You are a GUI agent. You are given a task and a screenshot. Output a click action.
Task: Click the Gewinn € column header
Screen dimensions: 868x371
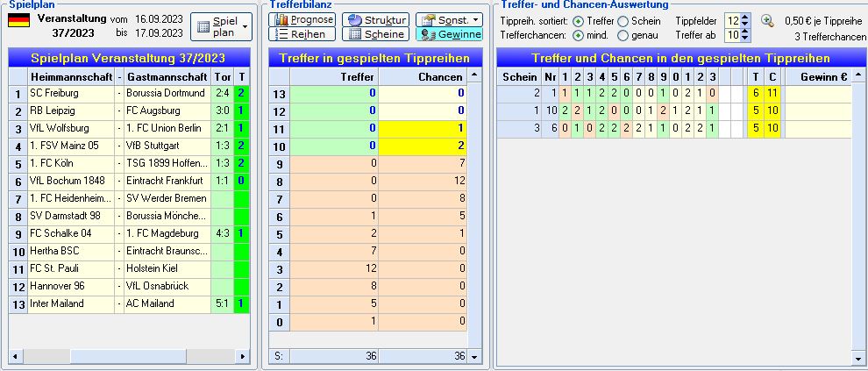click(x=818, y=77)
